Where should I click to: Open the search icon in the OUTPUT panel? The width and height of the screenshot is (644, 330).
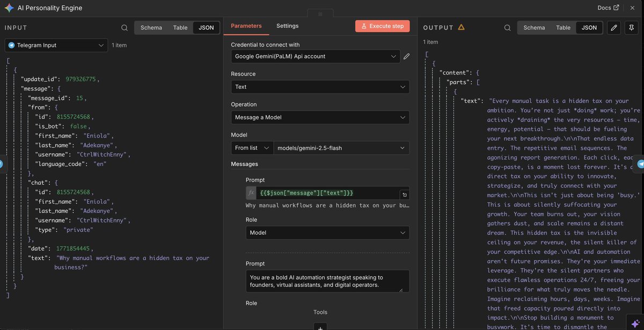pos(508,27)
